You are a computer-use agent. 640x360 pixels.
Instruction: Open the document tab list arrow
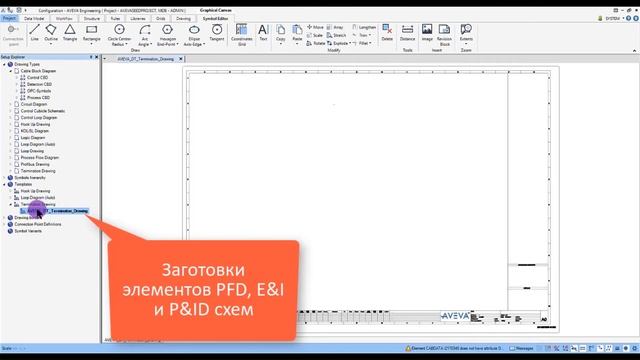click(x=104, y=59)
